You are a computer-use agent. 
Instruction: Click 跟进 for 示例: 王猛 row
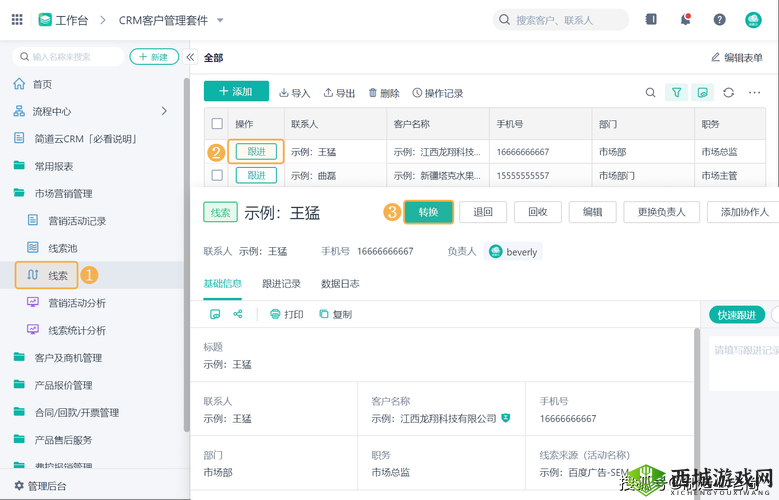(256, 152)
